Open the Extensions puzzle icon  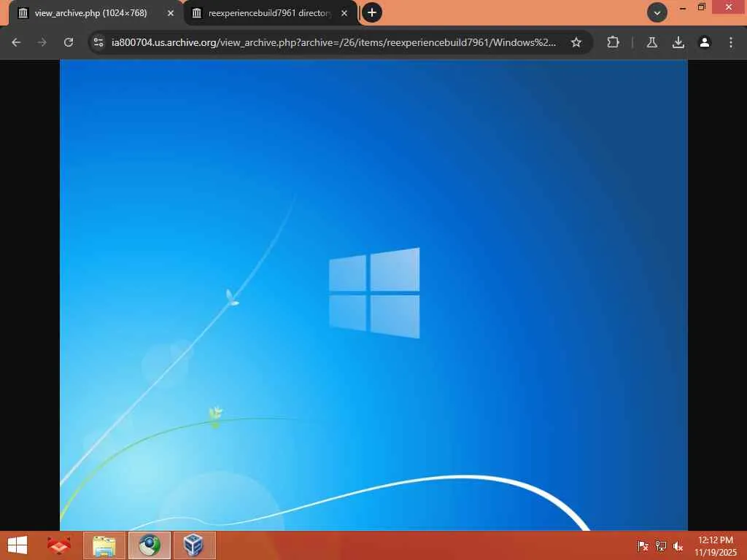click(x=613, y=42)
